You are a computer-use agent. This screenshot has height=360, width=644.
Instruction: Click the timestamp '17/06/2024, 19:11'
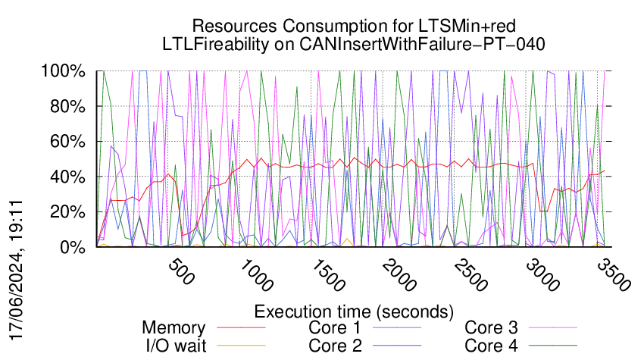(x=16, y=271)
